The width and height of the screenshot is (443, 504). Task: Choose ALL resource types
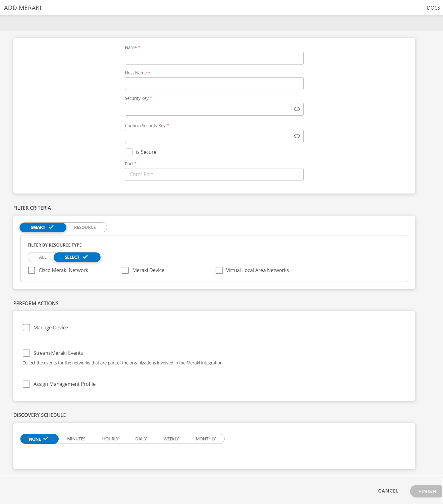click(43, 257)
